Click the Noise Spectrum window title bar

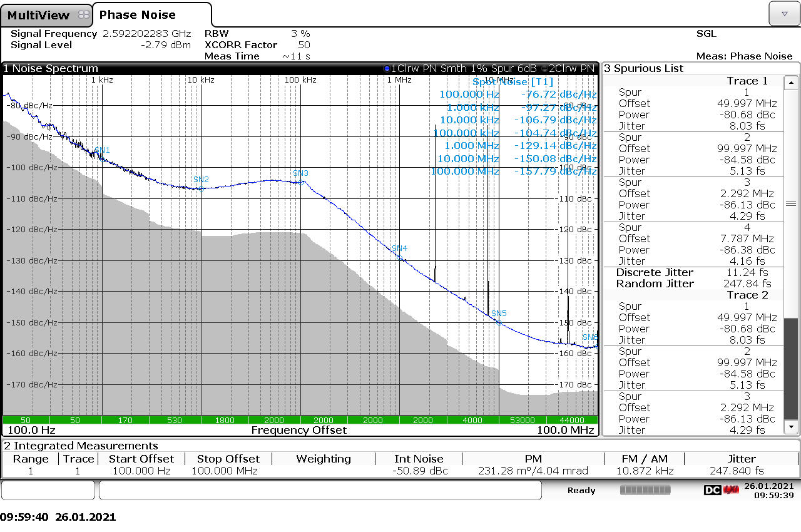tap(188, 68)
